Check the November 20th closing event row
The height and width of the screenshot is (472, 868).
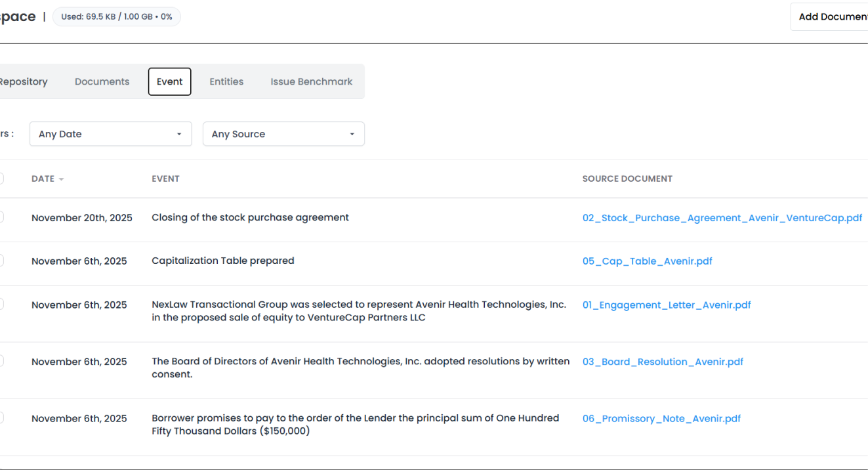pyautogui.click(x=1, y=217)
